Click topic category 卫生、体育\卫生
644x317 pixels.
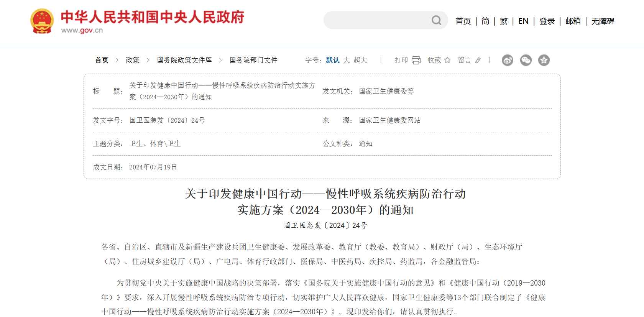[155, 144]
